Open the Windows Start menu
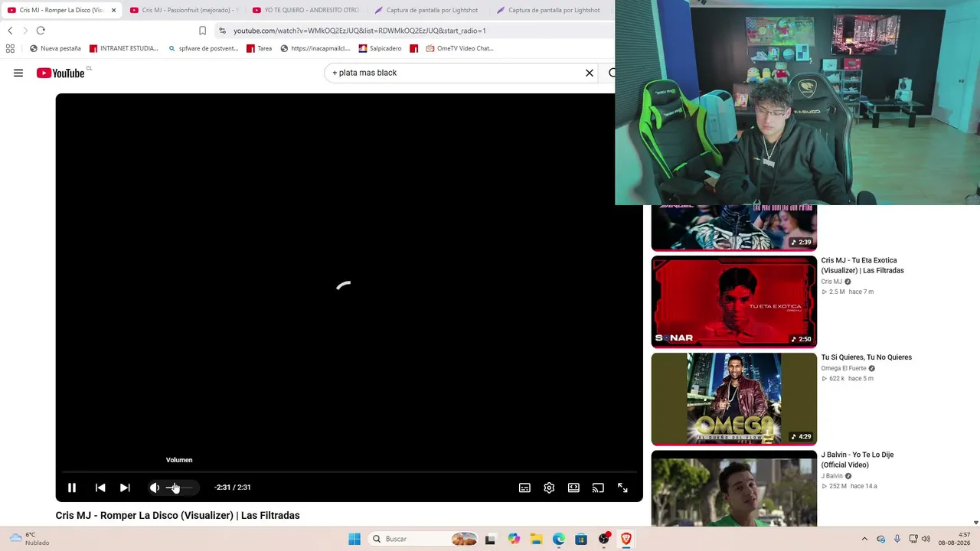The width and height of the screenshot is (980, 551). coord(354,539)
